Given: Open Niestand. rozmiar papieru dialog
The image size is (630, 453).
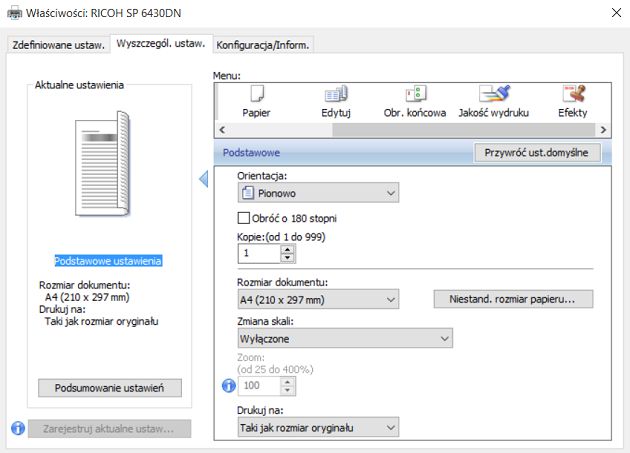Looking at the screenshot, I should pyautogui.click(x=513, y=299).
